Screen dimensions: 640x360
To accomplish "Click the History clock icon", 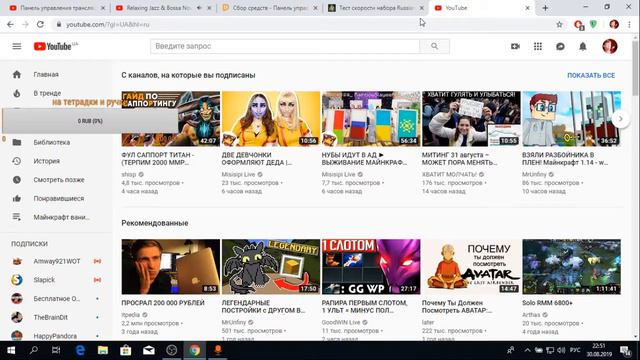I will [x=17, y=161].
